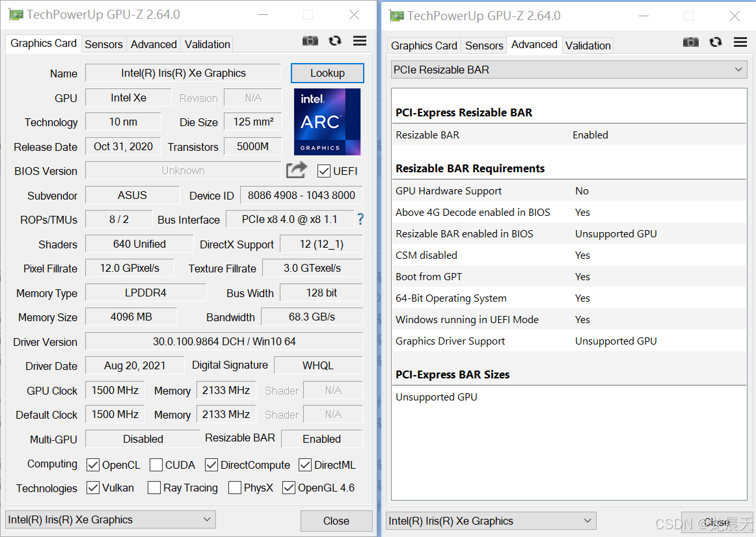Switch to Sensors tab in left window

[103, 44]
